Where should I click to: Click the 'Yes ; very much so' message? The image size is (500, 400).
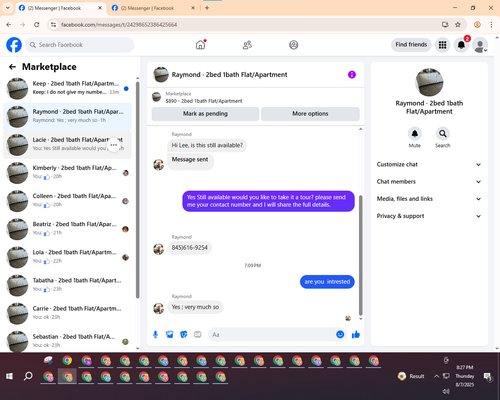195,307
